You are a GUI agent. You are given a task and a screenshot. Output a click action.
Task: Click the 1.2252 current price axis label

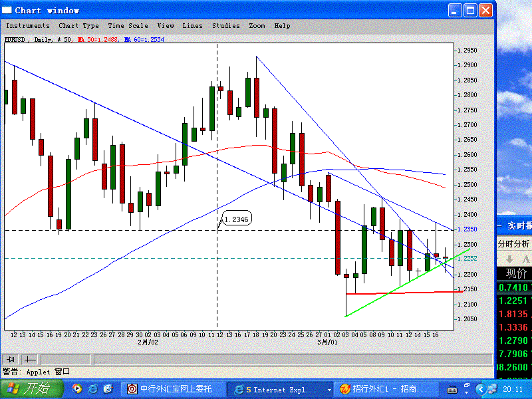(467, 259)
